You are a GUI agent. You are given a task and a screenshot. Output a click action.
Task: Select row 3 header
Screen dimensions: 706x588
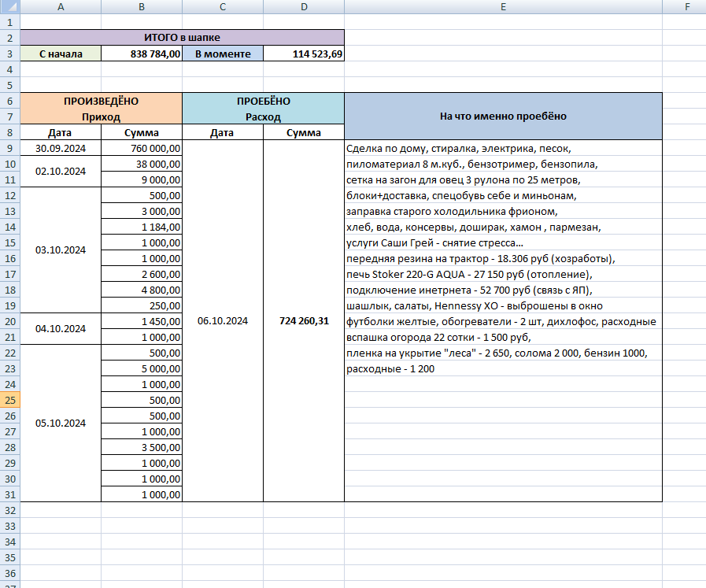pyautogui.click(x=10, y=54)
